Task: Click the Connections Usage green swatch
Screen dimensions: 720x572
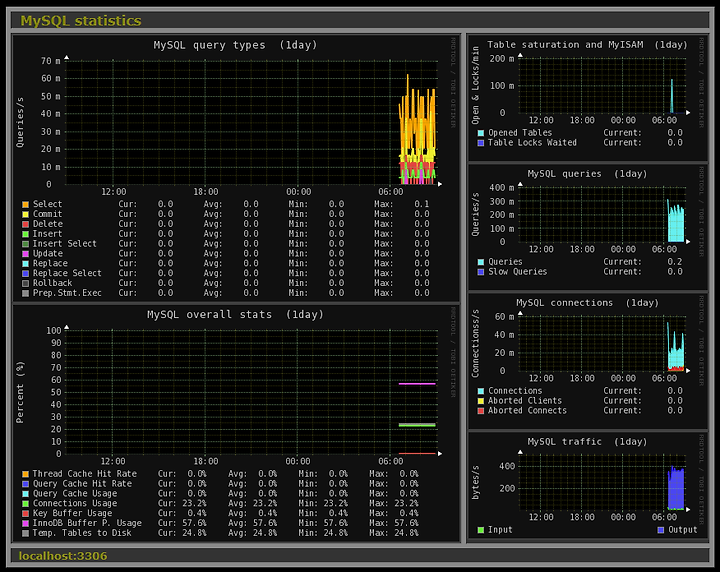Action: 25,504
